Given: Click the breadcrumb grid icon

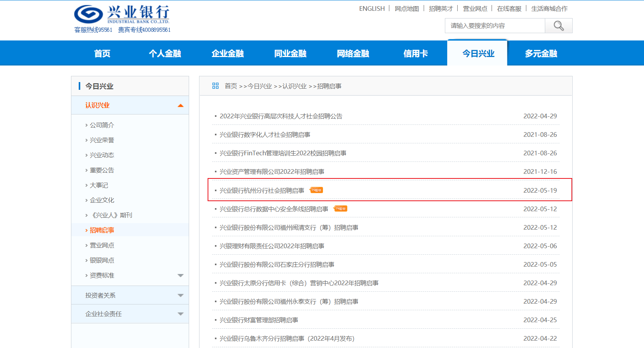Looking at the screenshot, I should coord(215,86).
